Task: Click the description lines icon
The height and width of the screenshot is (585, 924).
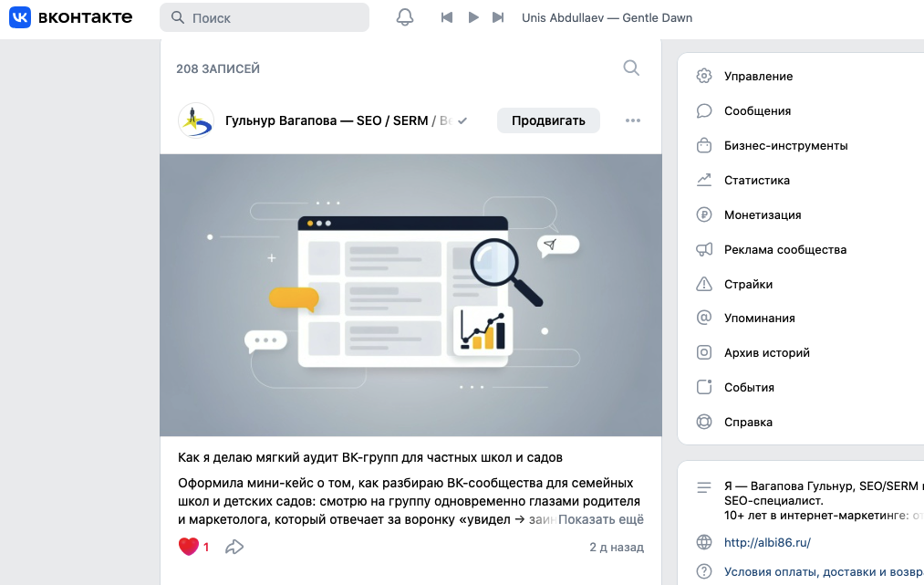Action: coord(704,487)
